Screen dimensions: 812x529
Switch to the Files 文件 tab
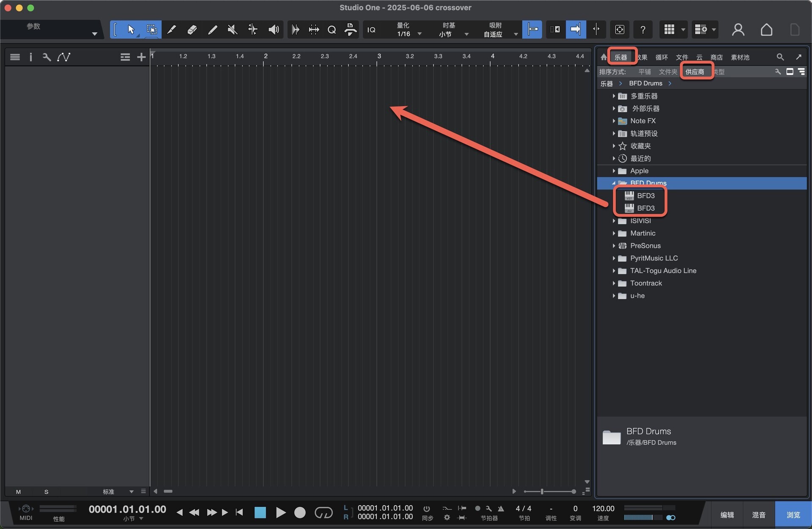(x=682, y=57)
